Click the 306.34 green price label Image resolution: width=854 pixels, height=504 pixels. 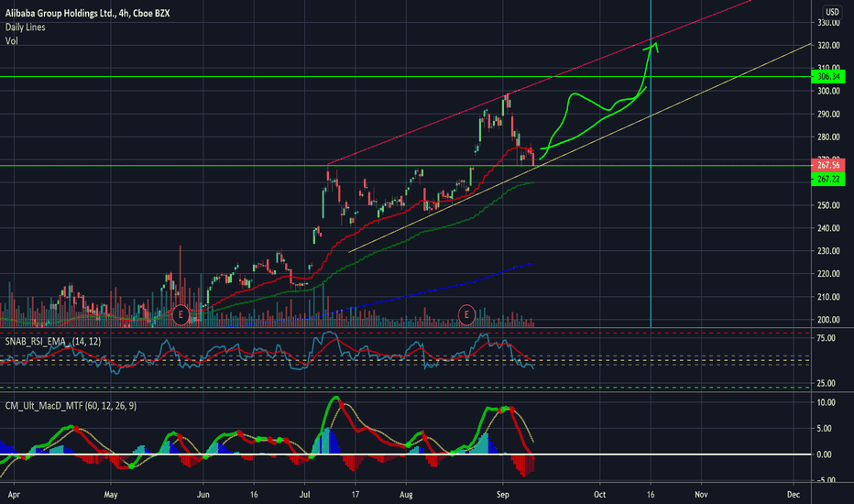(x=827, y=77)
